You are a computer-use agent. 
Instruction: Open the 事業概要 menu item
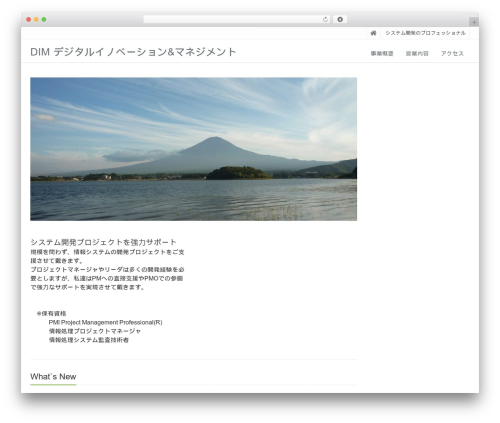coord(382,53)
